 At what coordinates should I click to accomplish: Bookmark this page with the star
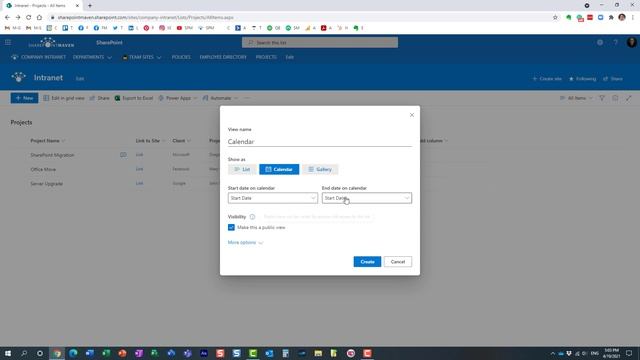pos(555,18)
